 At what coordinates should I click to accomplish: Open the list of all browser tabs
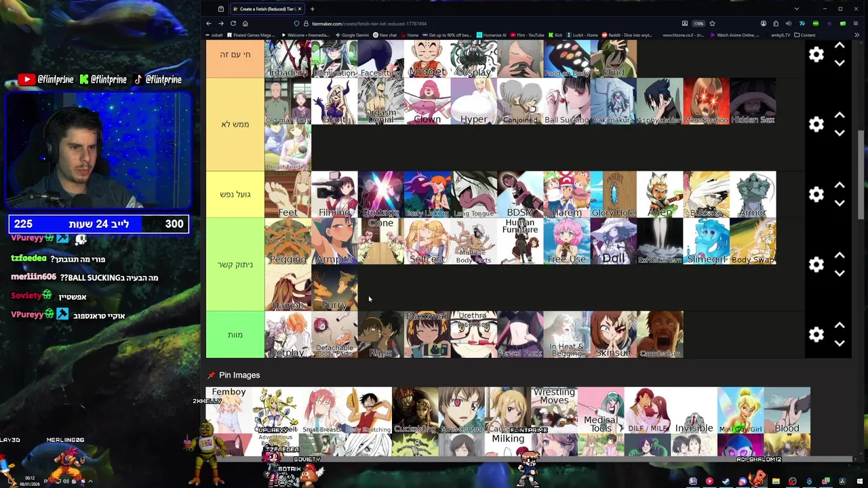[x=796, y=9]
